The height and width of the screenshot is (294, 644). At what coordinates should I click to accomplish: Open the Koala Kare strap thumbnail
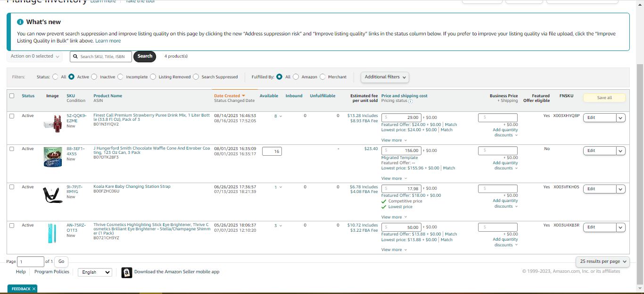53,195
